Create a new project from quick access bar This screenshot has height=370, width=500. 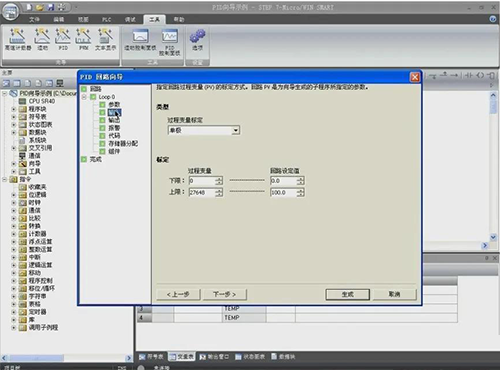(29, 7)
